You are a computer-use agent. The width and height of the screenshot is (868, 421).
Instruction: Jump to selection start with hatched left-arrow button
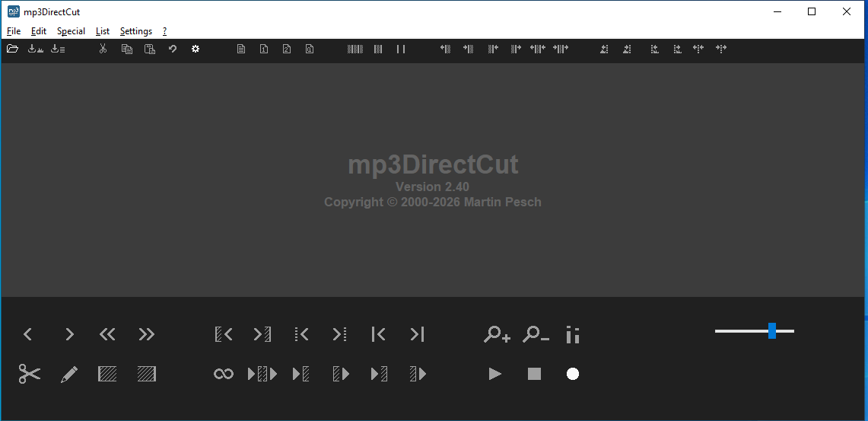click(224, 334)
